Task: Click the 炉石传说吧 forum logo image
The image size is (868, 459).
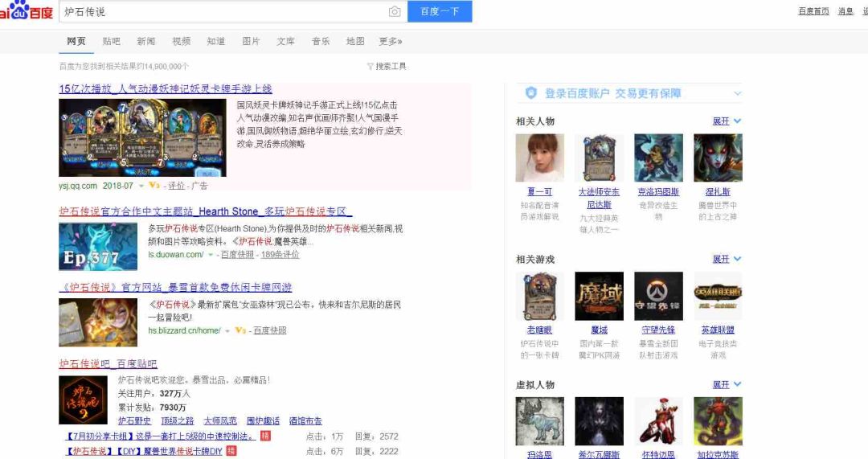Action: point(83,400)
